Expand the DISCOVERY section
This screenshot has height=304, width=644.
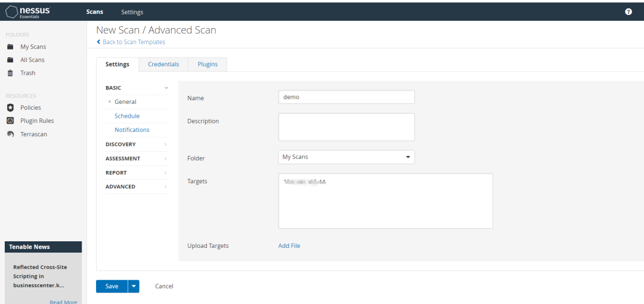tap(137, 145)
